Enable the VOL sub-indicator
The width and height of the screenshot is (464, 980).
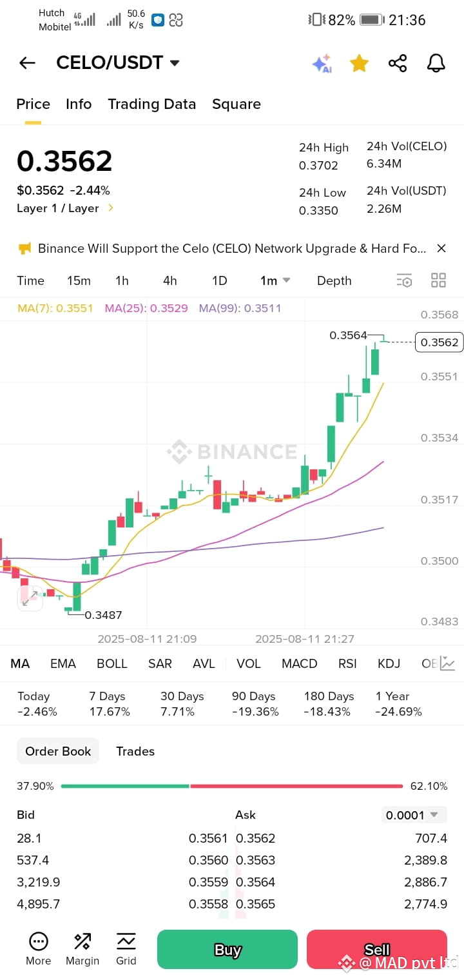click(x=249, y=663)
